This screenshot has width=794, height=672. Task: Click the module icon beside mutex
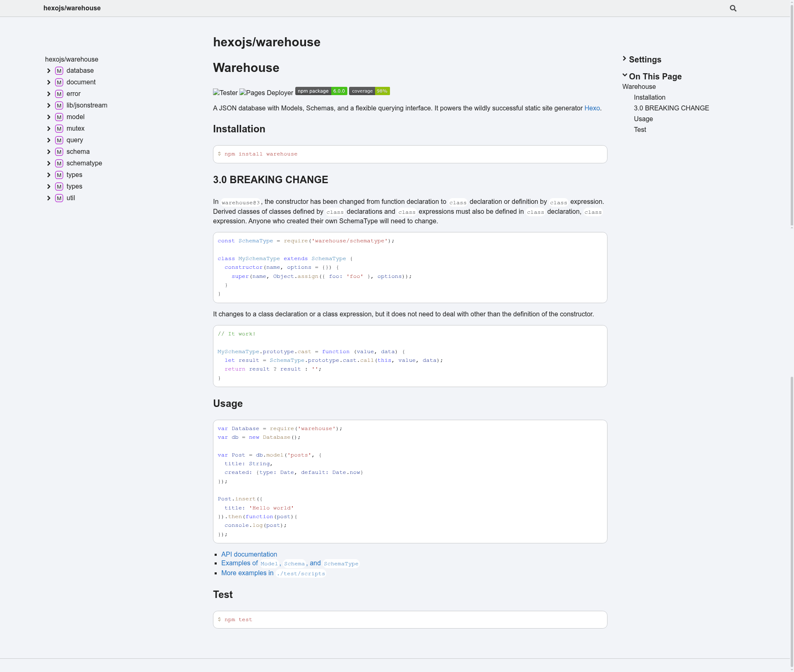[59, 129]
